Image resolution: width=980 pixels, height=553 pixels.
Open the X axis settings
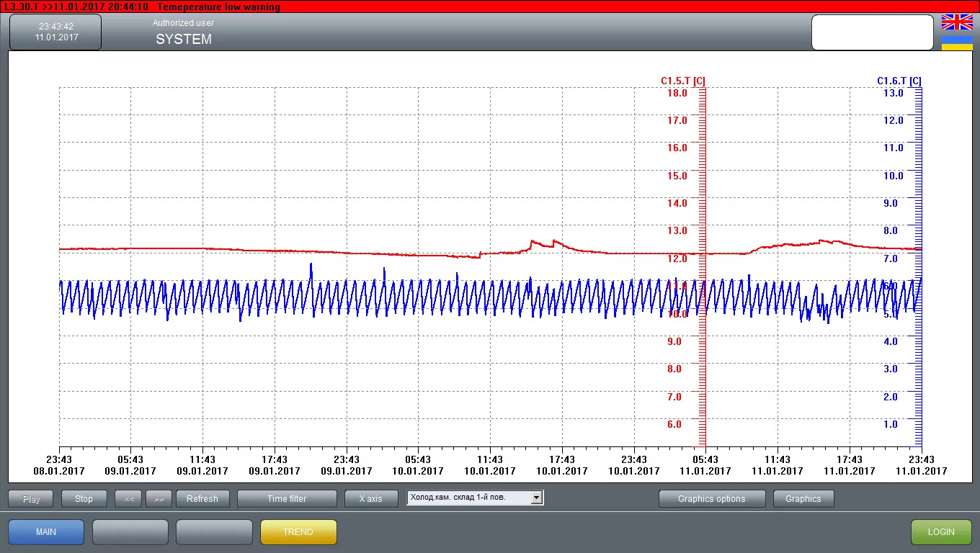370,499
